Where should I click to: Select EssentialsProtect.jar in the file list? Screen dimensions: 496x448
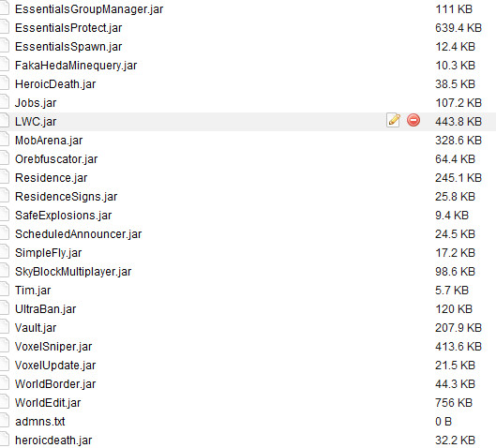click(x=68, y=28)
